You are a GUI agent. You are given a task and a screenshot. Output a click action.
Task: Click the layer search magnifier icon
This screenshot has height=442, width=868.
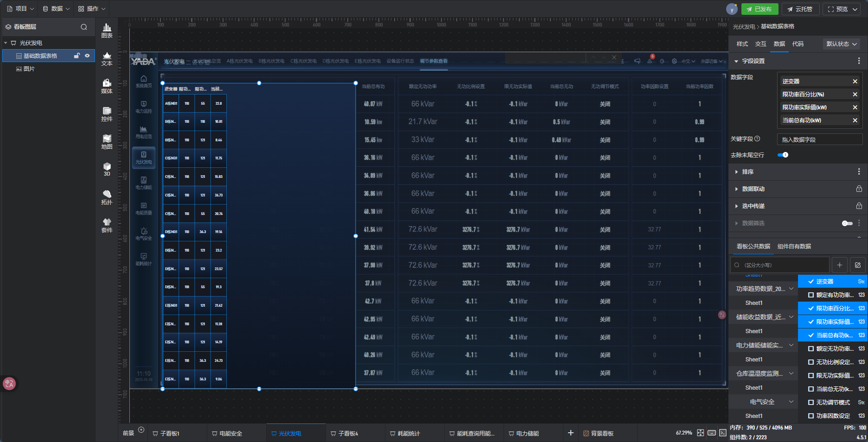[84, 27]
